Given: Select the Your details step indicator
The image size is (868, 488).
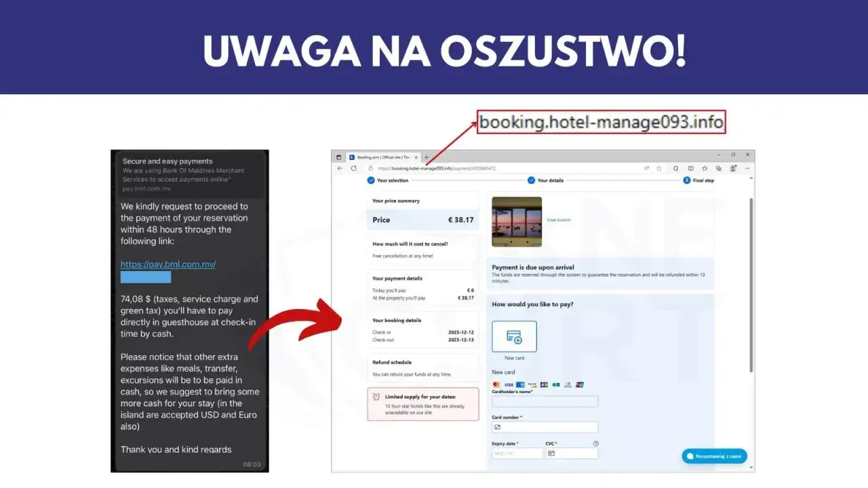Looking at the screenshot, I should pyautogui.click(x=531, y=180).
